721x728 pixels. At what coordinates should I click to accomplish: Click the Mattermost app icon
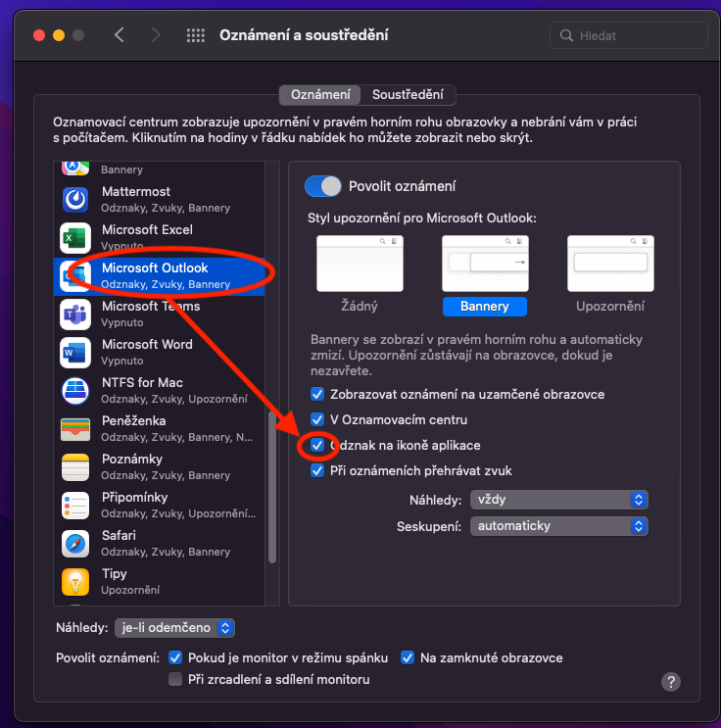coord(75,199)
